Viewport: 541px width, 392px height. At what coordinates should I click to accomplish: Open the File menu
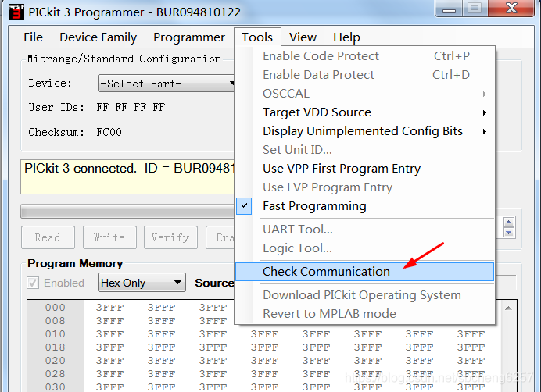point(34,37)
